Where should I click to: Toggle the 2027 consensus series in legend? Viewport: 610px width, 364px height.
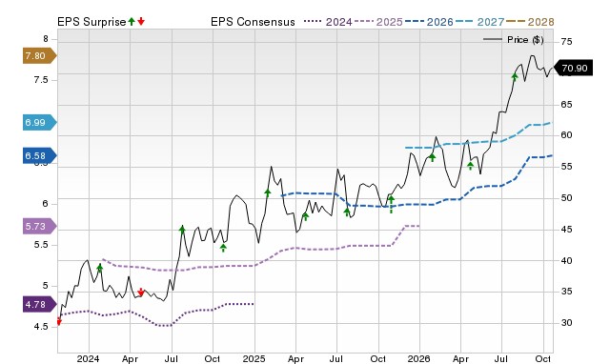click(480, 22)
